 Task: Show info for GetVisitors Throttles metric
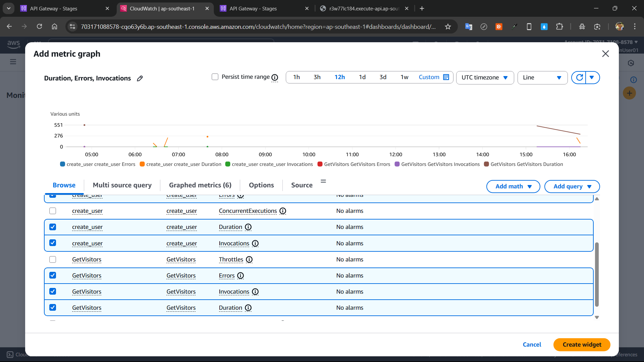click(x=249, y=259)
